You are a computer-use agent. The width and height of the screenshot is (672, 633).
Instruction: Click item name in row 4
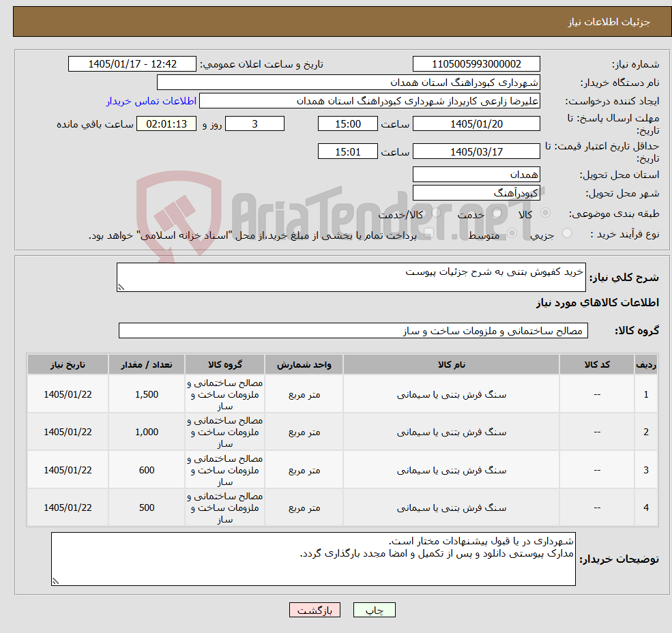pyautogui.click(x=451, y=507)
